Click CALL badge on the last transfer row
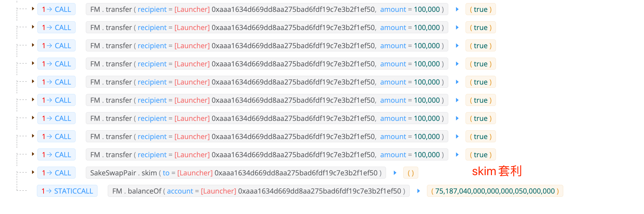644x214 pixels. [x=56, y=155]
